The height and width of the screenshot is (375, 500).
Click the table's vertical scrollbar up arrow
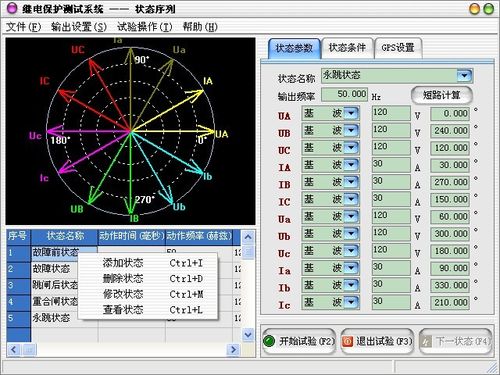click(x=248, y=237)
